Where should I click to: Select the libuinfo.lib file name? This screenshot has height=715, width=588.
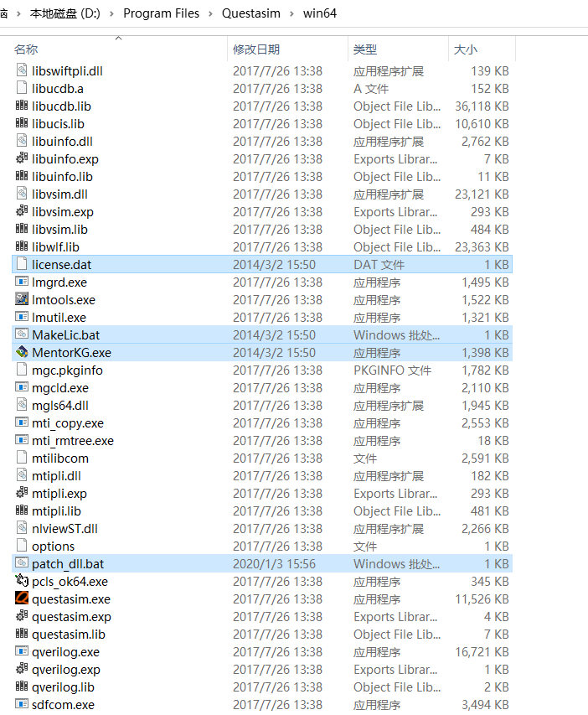click(63, 177)
